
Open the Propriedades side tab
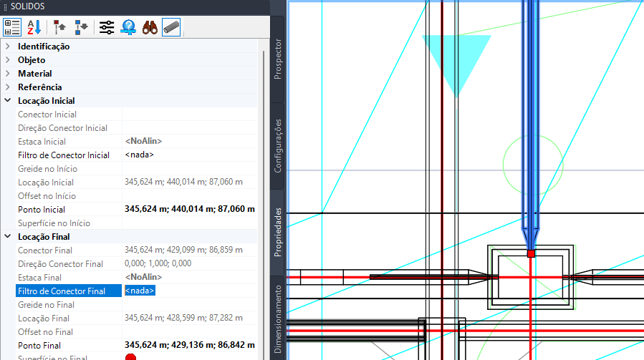click(x=278, y=233)
